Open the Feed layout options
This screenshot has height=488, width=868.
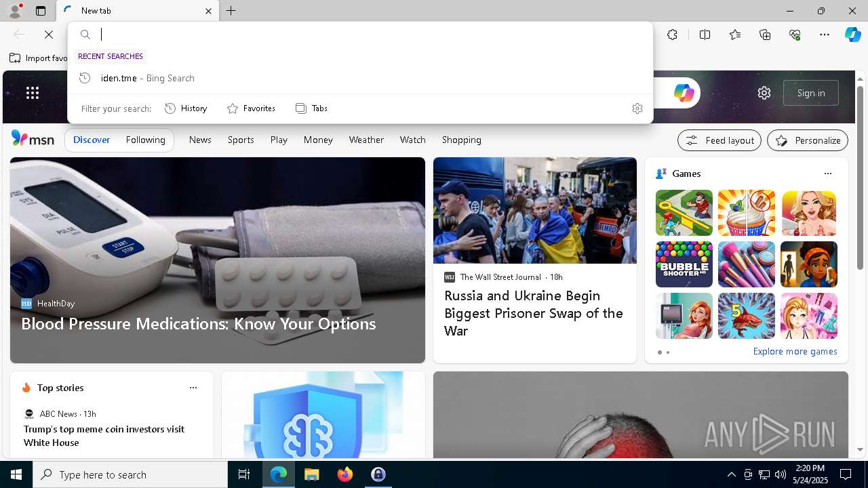point(719,140)
